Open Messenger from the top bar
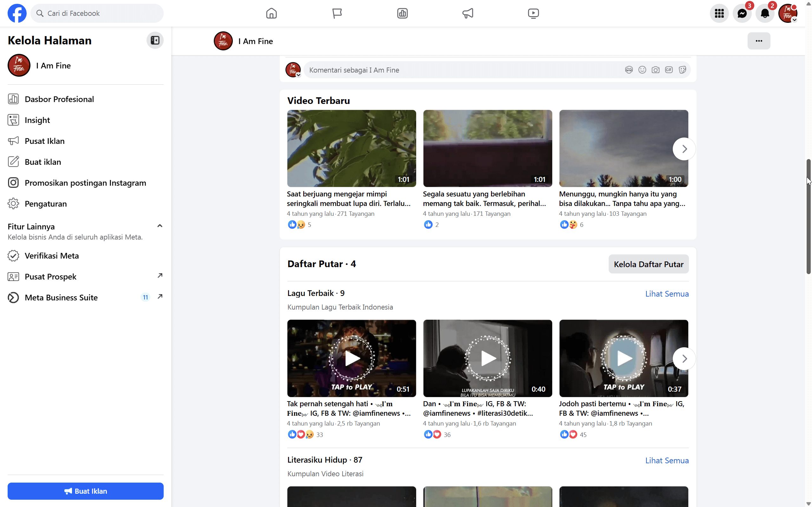812x507 pixels. (x=743, y=13)
